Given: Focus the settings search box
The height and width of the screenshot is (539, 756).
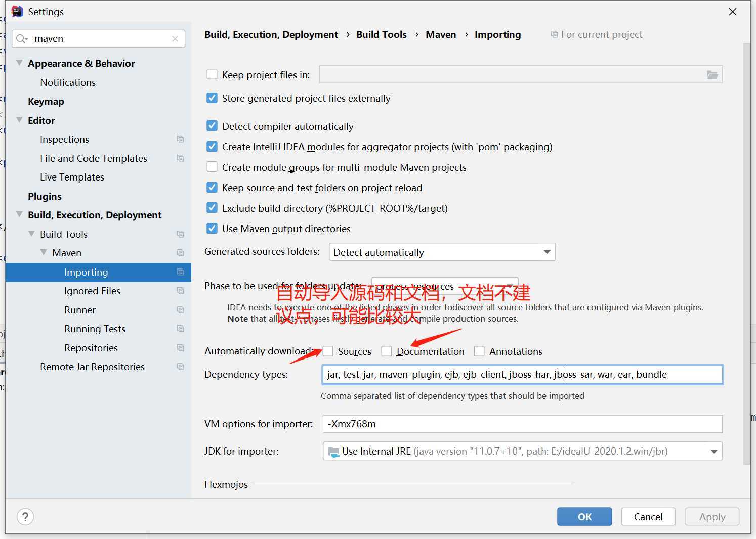Looking at the screenshot, I should click(x=99, y=39).
